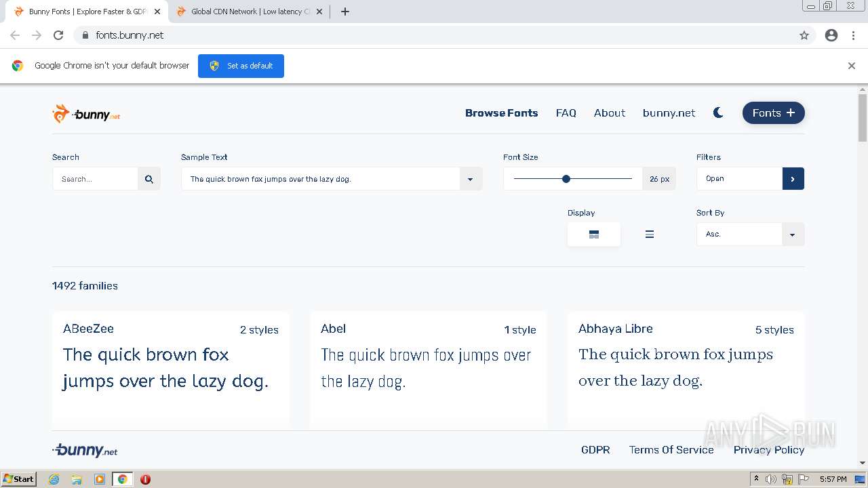Screen dimensions: 868x488
Task: Click the Chrome forward arrow
Action: (37, 35)
